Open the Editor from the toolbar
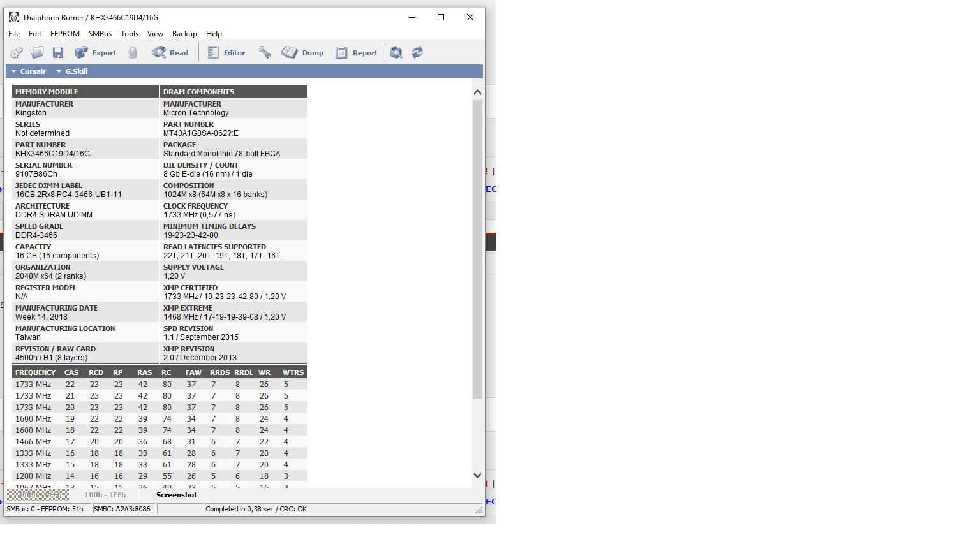 click(226, 53)
